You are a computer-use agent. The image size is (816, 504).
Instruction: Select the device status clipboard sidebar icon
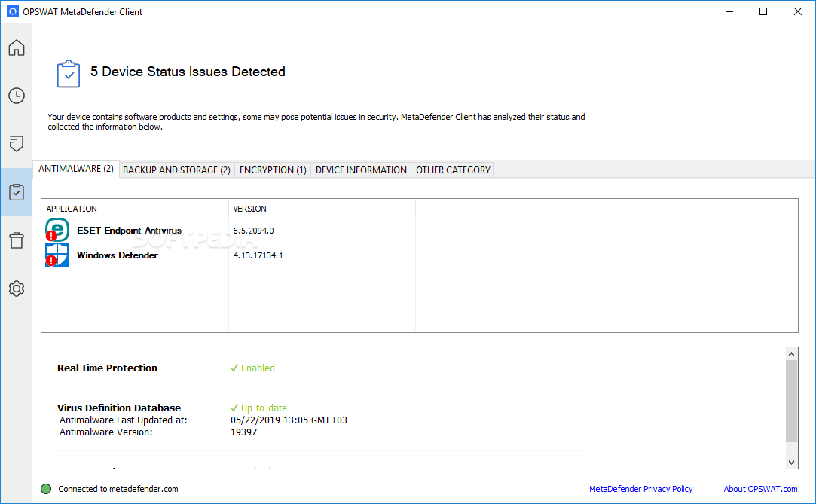pyautogui.click(x=16, y=192)
